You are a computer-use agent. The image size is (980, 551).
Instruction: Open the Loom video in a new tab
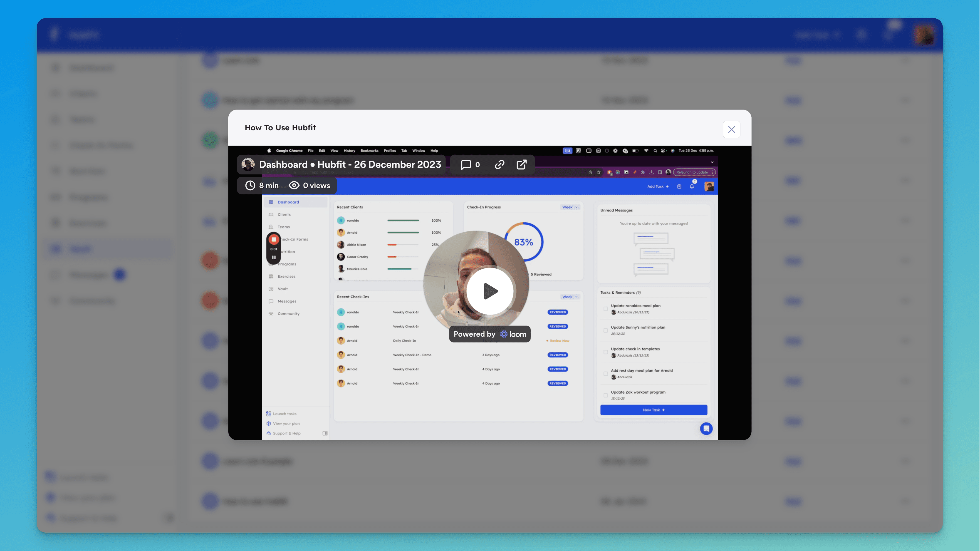pos(522,164)
